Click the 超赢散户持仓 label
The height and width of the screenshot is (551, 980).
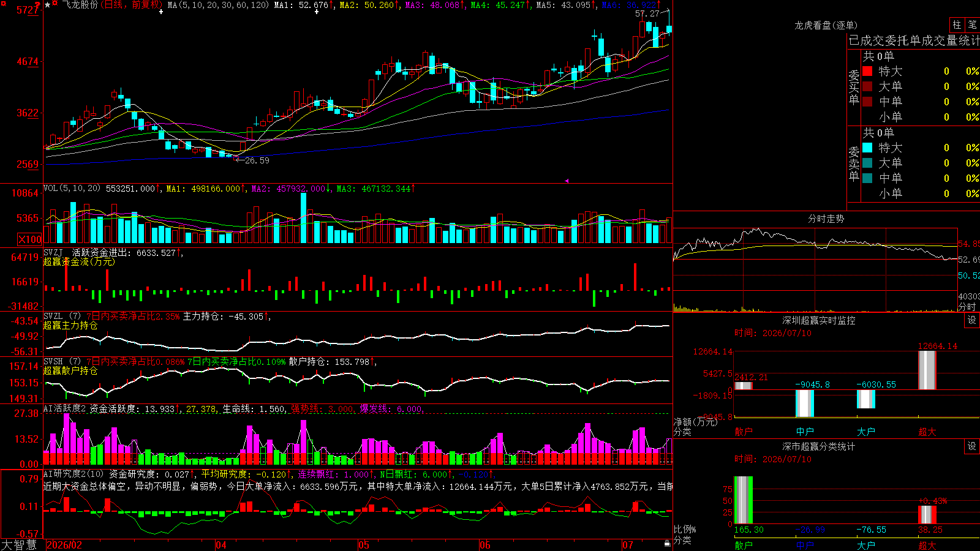(70, 371)
